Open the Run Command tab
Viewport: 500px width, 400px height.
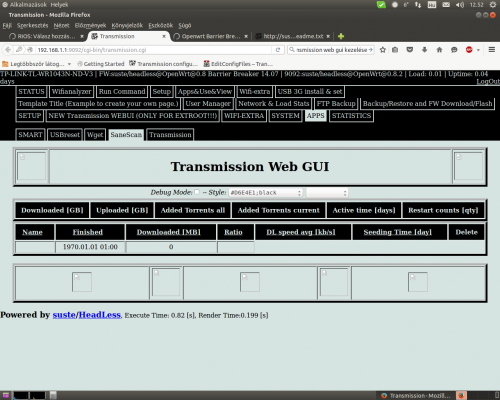click(122, 92)
